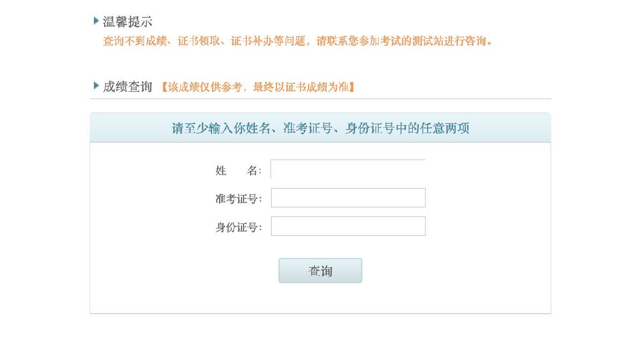Focus the 姓名 input field
This screenshot has height=340, width=644.
tap(348, 169)
